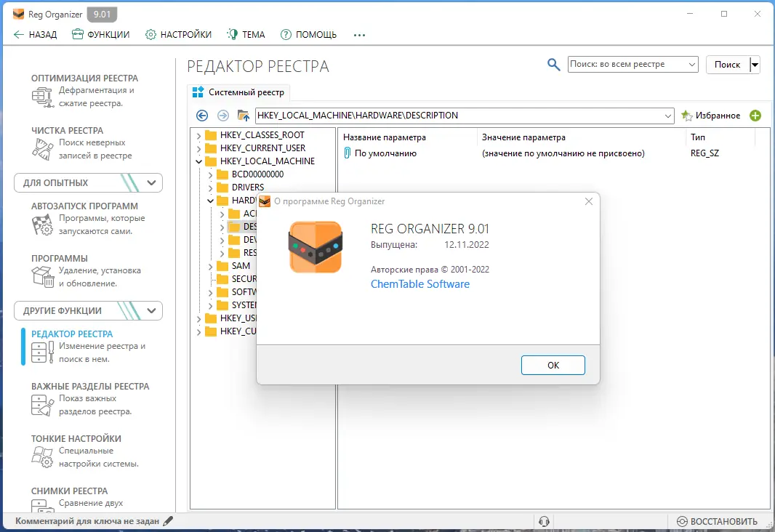Open Тонкие настройки tweaks icon
Image resolution: width=775 pixels, height=532 pixels.
(42, 457)
